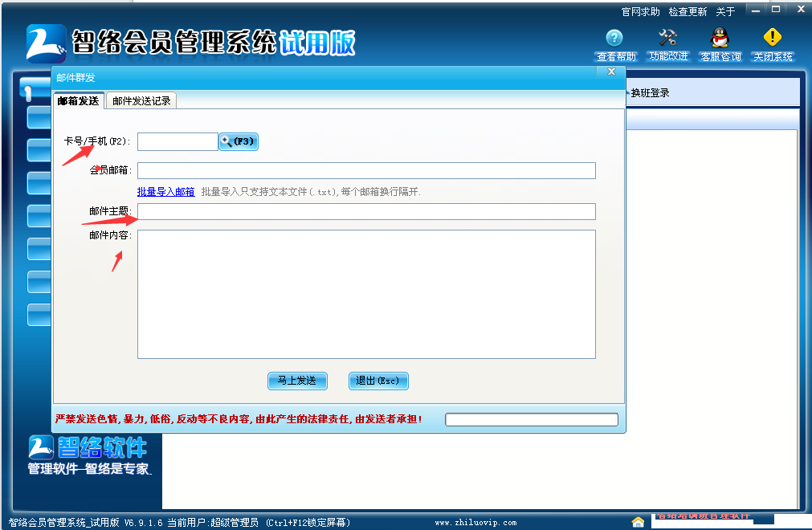This screenshot has height=530, width=812.
Task: Select 检查更新 in the top menu
Action: 688,12
